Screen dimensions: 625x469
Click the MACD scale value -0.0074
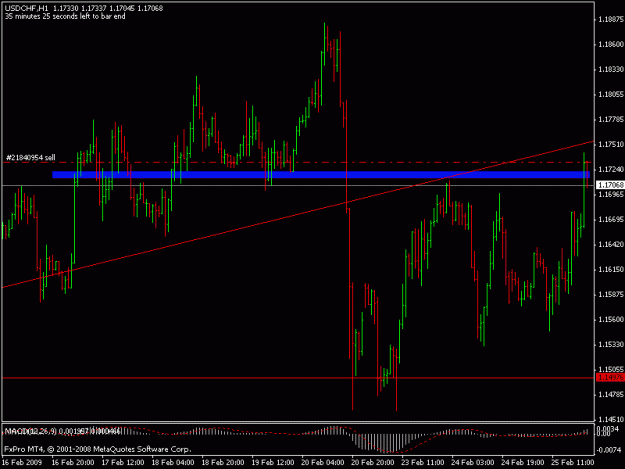[x=608, y=450]
